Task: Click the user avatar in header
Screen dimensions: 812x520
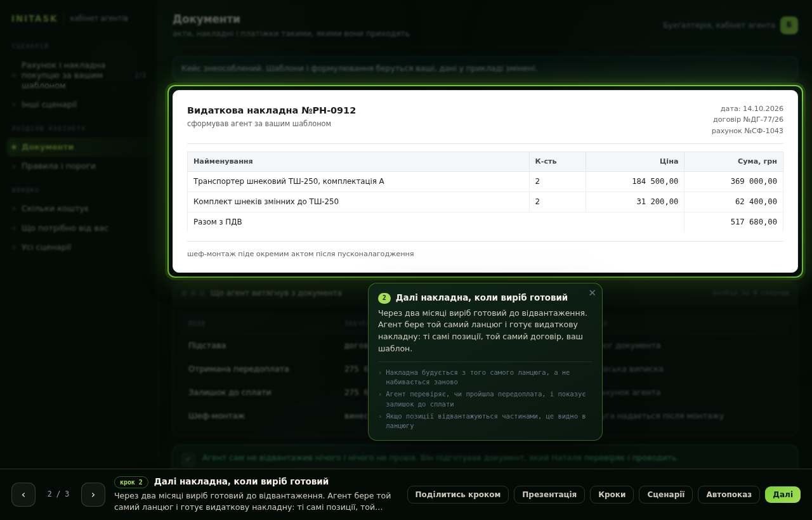Action: click(x=789, y=25)
